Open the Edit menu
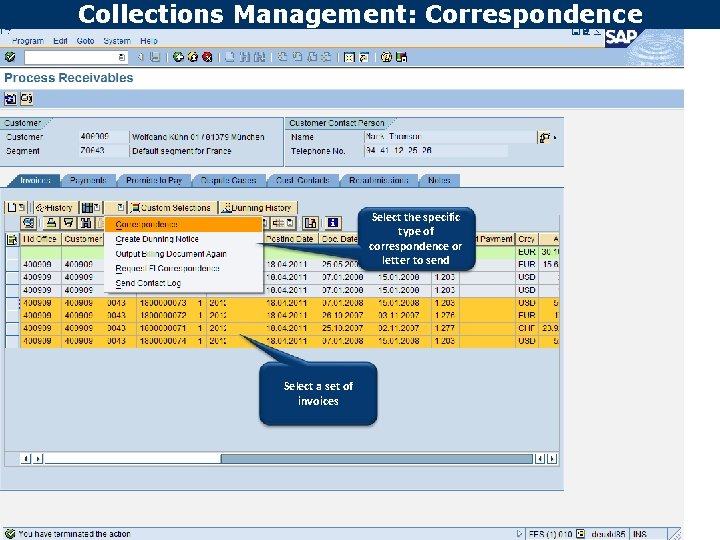 60,41
